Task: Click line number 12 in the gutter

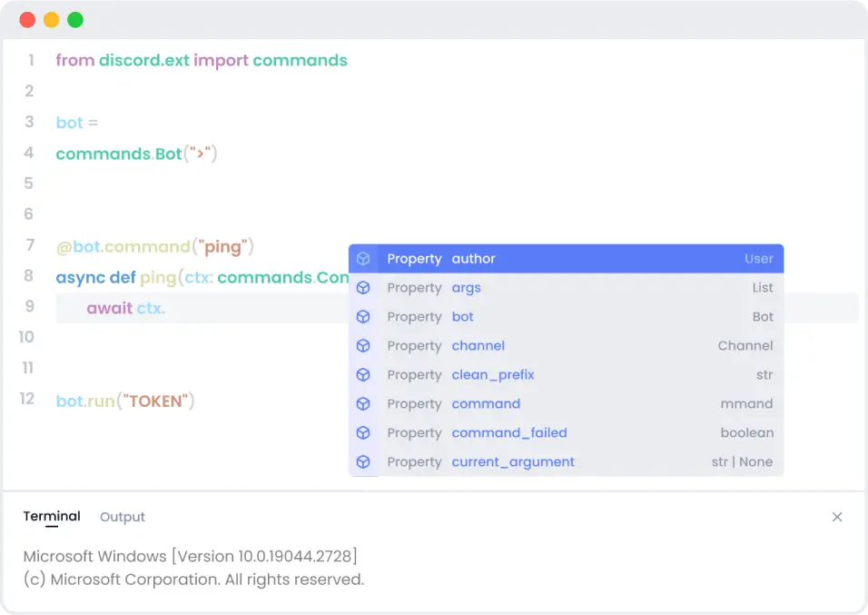Action: [27, 399]
